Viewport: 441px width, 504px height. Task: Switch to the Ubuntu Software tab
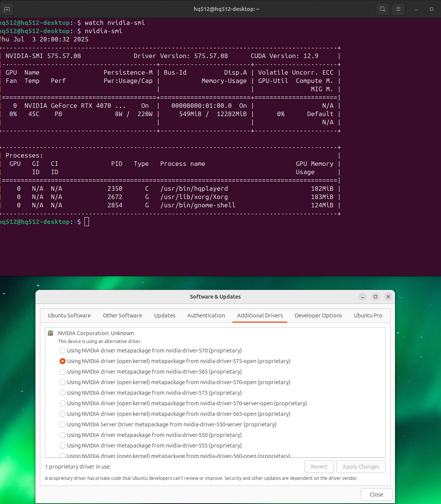(69, 316)
